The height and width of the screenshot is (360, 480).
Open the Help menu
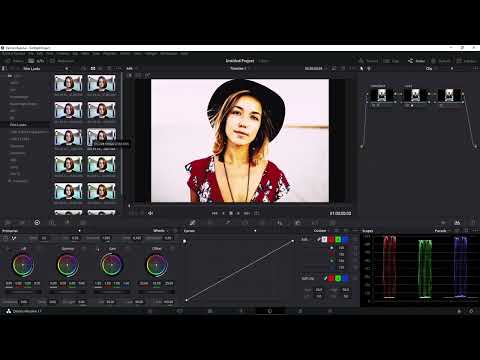[184, 54]
